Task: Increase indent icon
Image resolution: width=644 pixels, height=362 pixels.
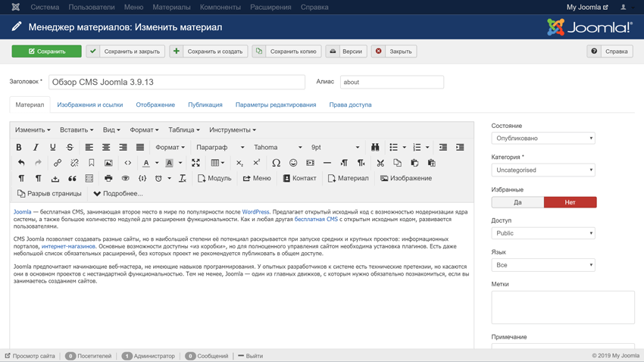Action: 460,148
